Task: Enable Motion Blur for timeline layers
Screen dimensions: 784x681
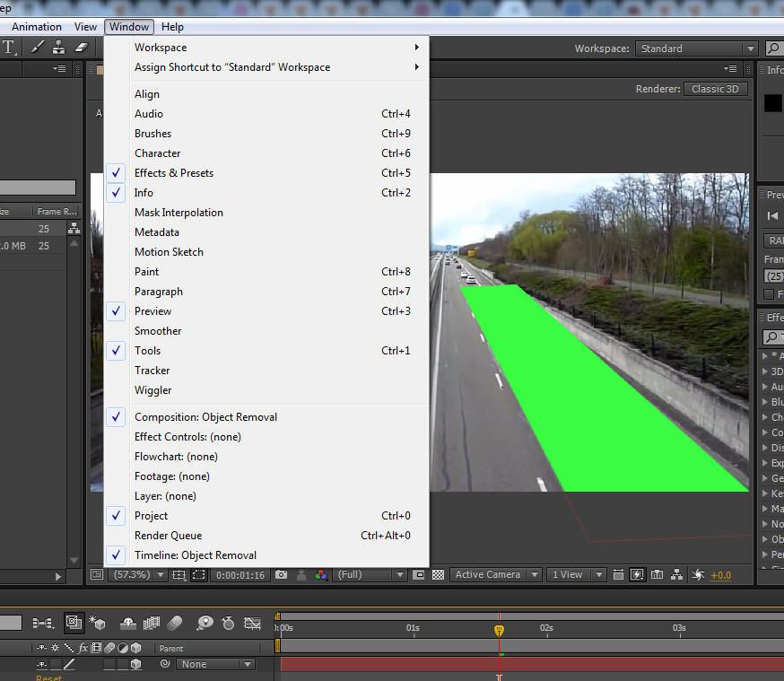Action: (175, 623)
